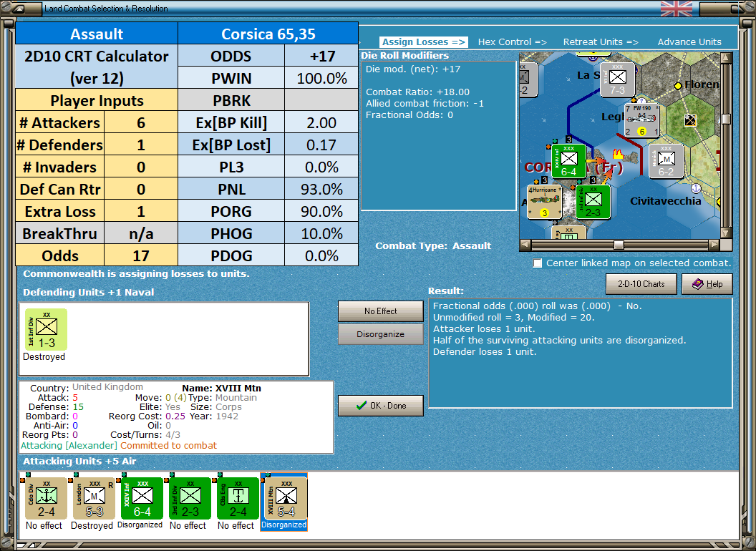Select the XXIV Inf 6-4 unit counter

(x=142, y=499)
